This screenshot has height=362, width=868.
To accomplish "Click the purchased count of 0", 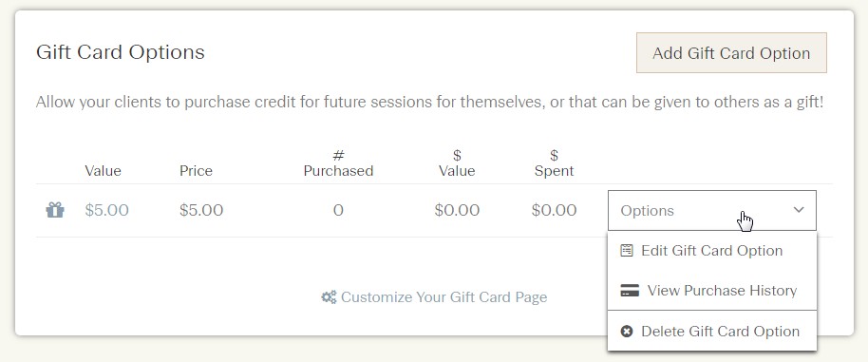I will tap(338, 210).
